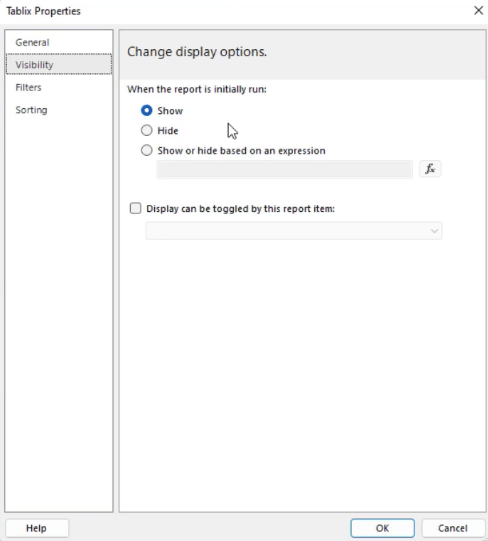Open Help for Tablix Properties
The height and width of the screenshot is (541, 488).
(37, 528)
